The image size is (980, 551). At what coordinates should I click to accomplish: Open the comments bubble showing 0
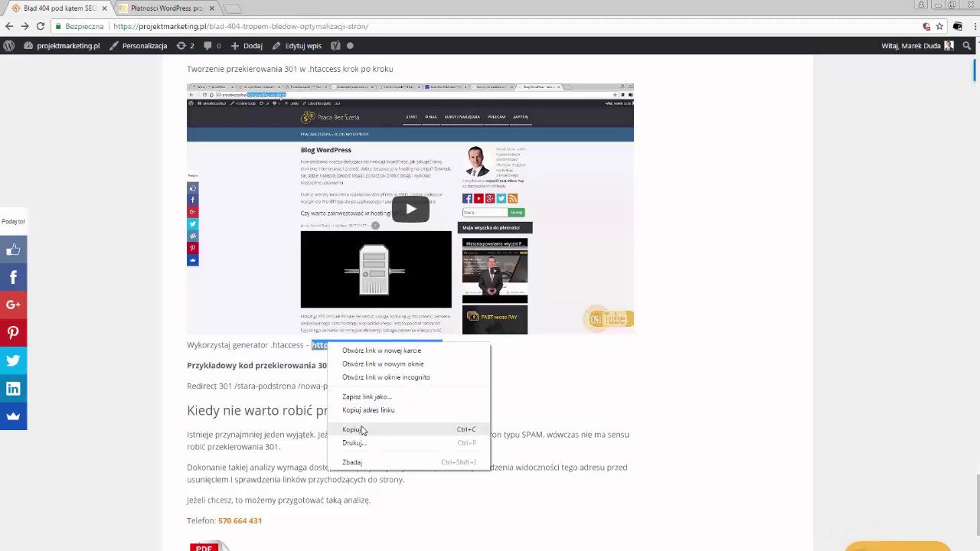(x=212, y=45)
